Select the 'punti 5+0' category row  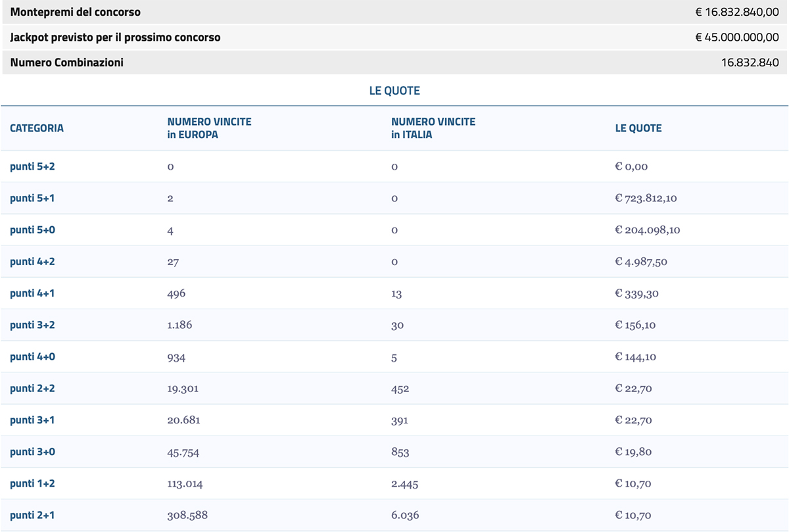coord(394,230)
